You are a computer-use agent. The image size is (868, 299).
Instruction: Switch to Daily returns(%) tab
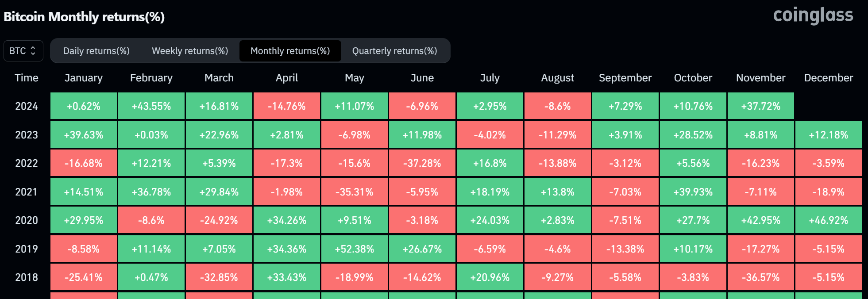click(x=96, y=51)
